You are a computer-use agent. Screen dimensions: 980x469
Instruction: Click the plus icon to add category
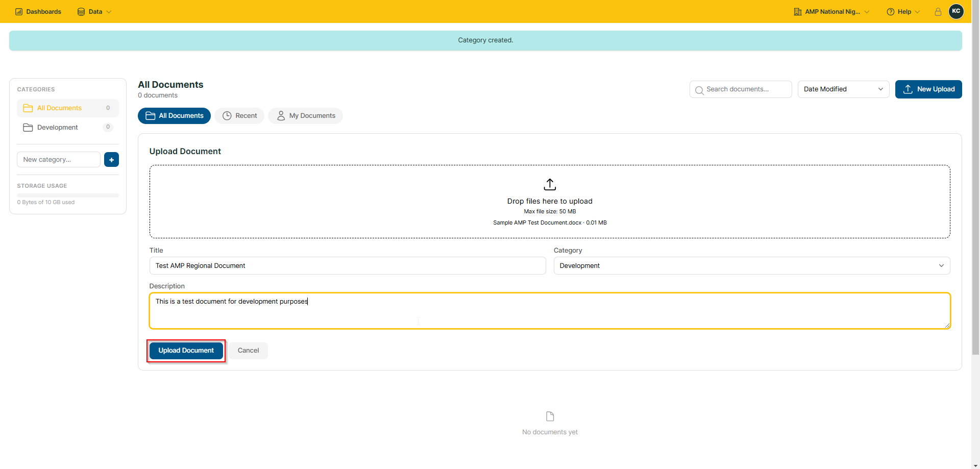point(111,160)
